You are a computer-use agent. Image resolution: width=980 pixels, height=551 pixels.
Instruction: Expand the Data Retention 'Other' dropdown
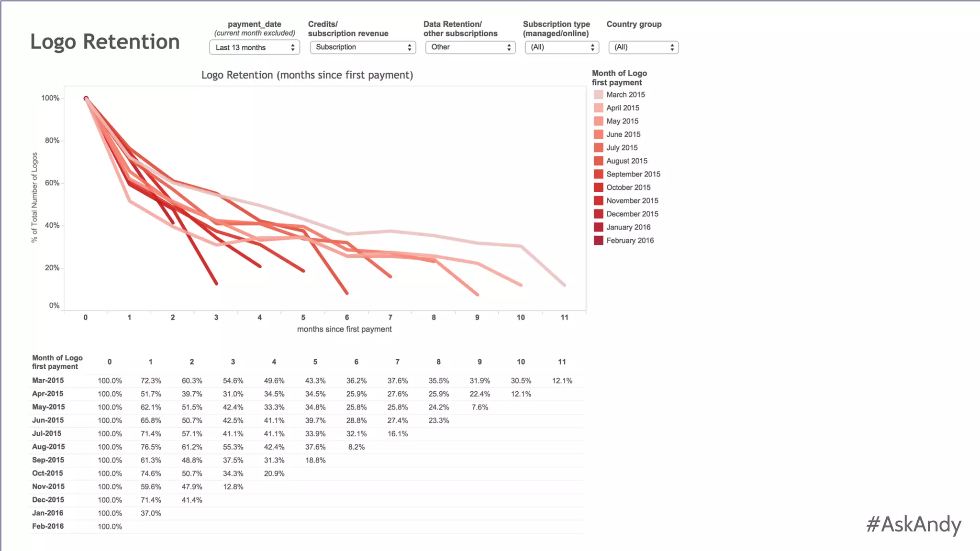[470, 47]
